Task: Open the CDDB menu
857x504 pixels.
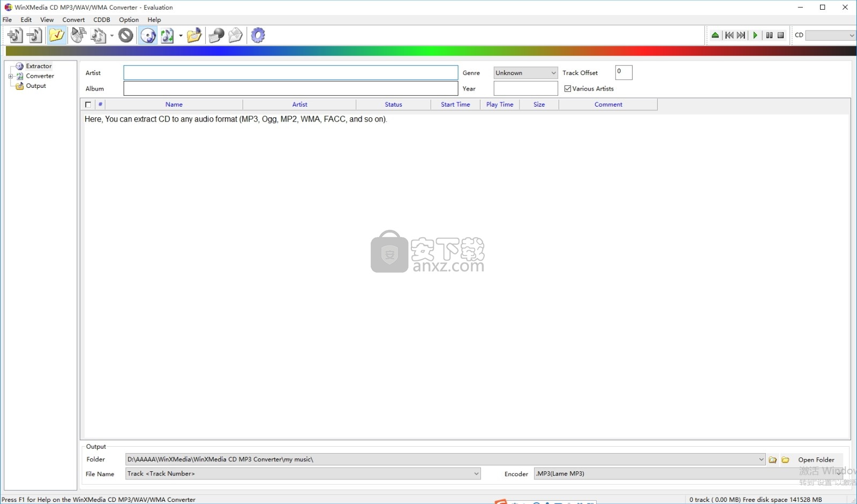Action: (x=102, y=20)
